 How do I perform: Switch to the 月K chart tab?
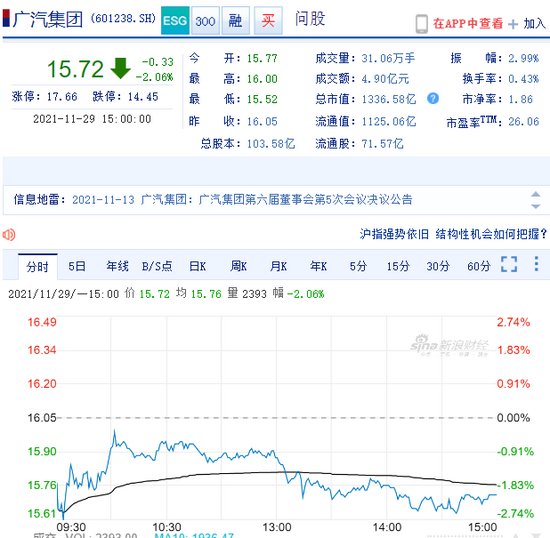click(279, 266)
